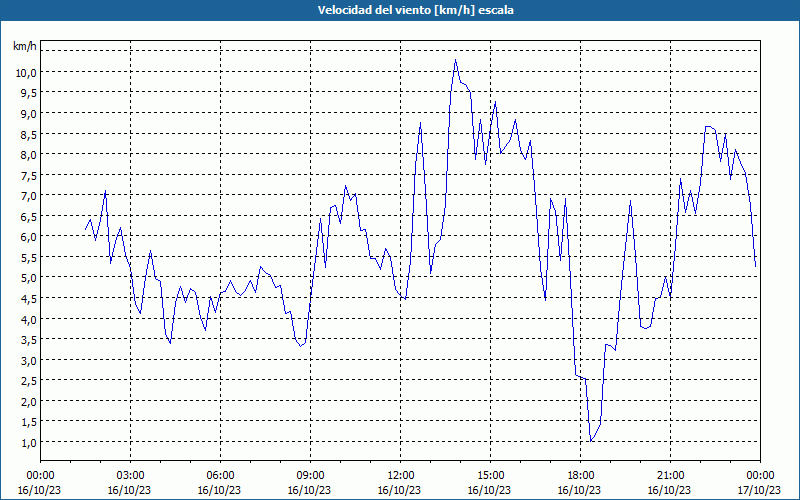Select the 9,0 y-axis label
This screenshot has height=500, width=800.
pos(28,114)
